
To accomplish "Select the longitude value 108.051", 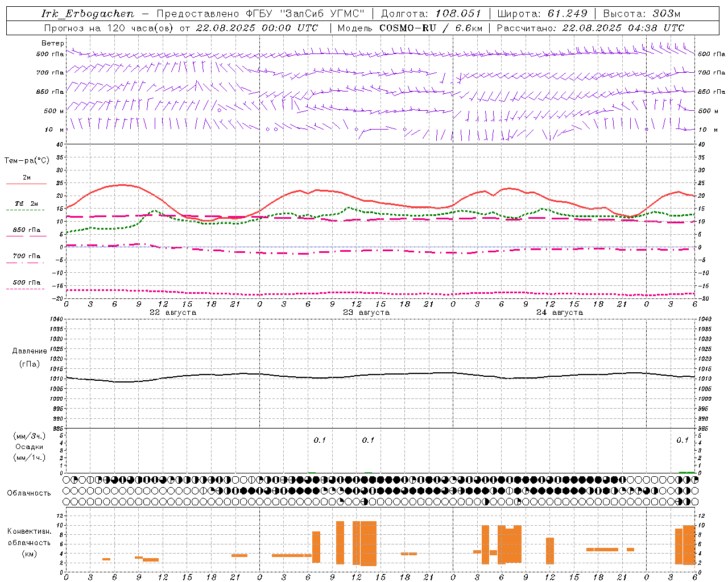I will 458,14.
